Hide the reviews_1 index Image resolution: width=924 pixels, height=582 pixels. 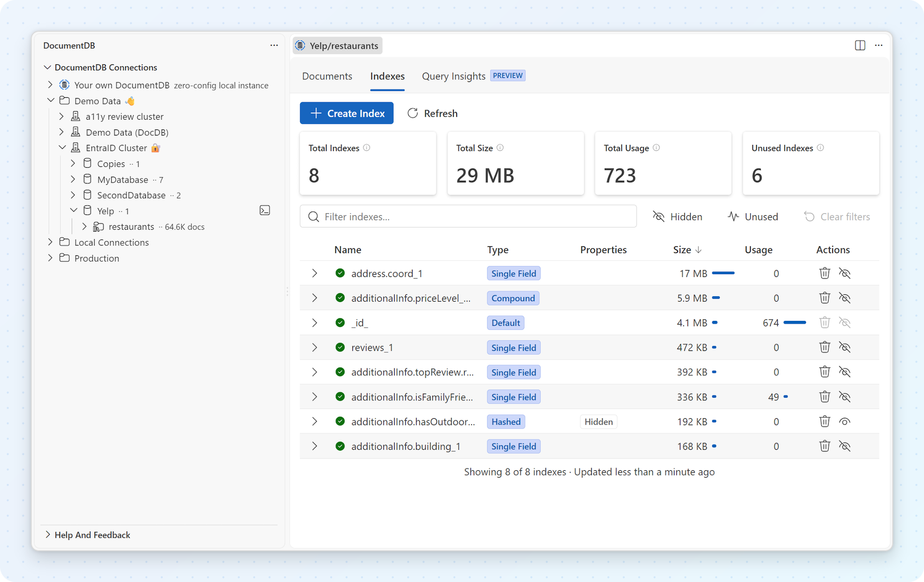click(845, 347)
